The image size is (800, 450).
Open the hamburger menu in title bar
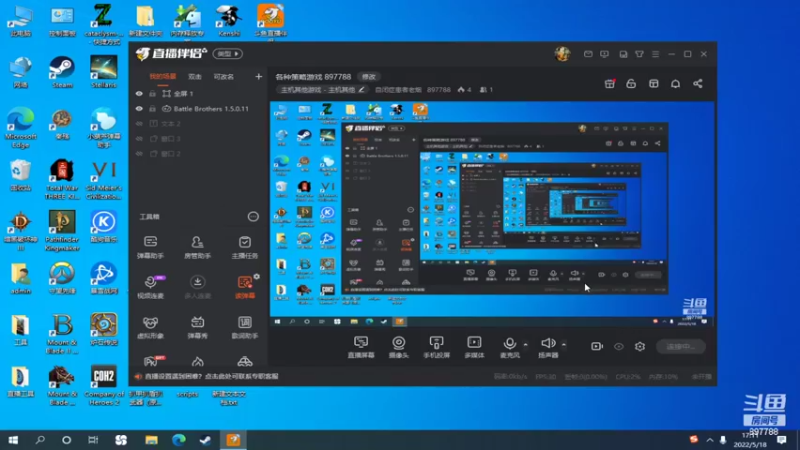point(656,54)
